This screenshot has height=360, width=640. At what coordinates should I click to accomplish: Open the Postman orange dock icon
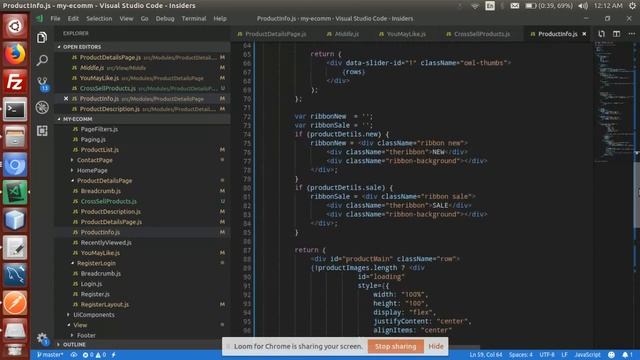(x=15, y=303)
